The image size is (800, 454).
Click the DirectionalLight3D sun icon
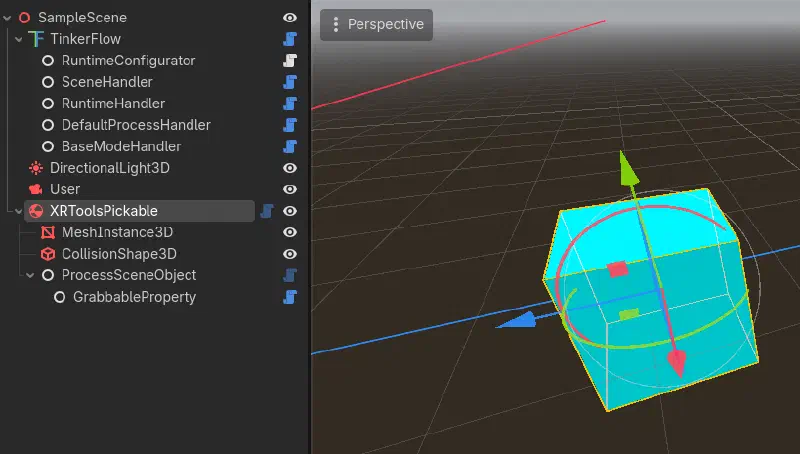(x=36, y=168)
